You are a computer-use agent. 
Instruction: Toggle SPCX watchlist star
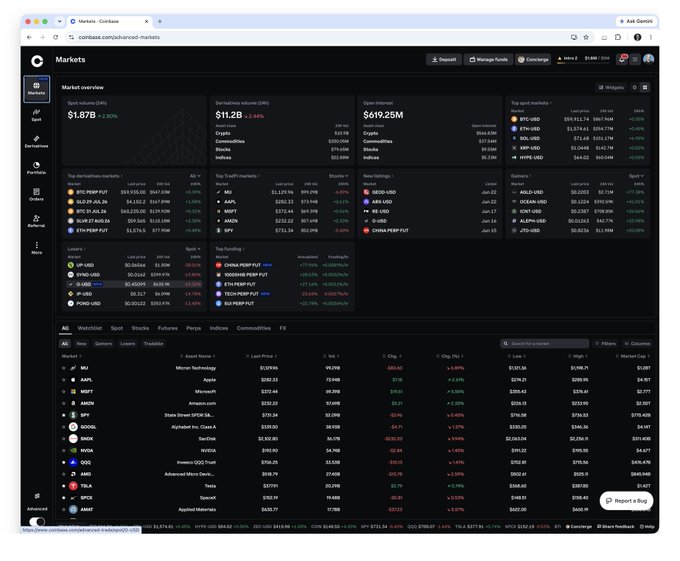(x=64, y=498)
